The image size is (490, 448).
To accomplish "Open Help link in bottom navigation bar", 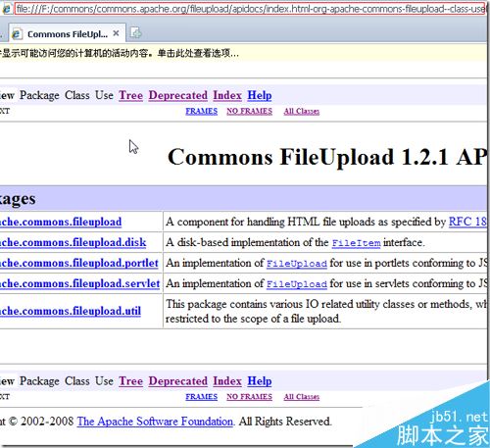I will [260, 381].
